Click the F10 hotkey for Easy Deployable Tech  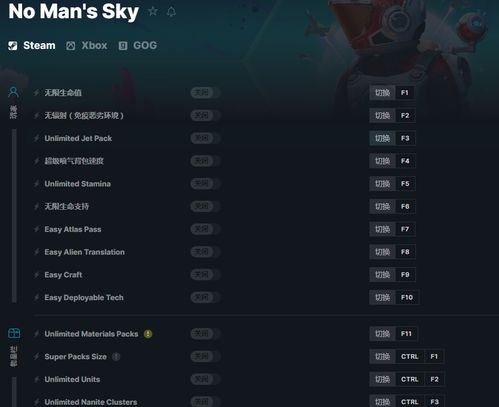pos(407,297)
